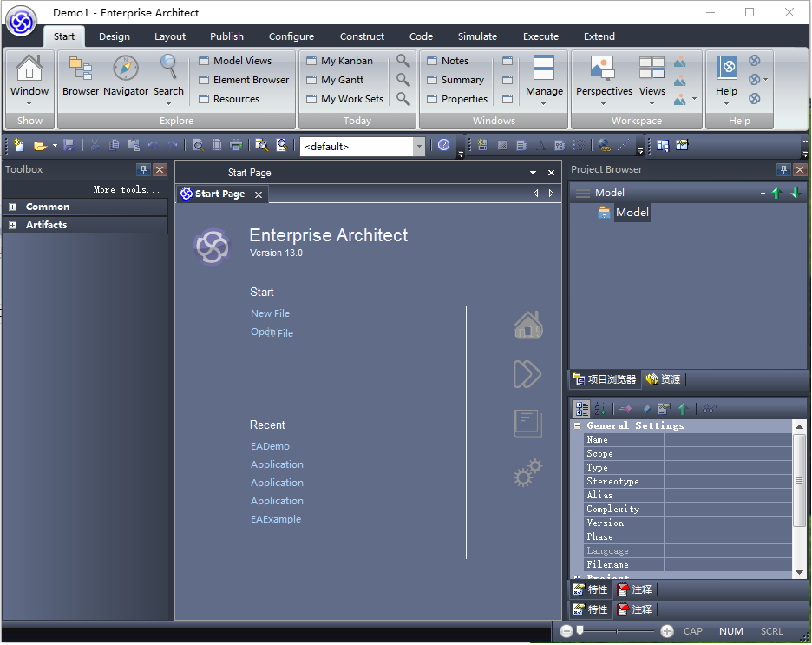Show the My Gantt window
This screenshot has width=812, height=645.
coord(335,80)
